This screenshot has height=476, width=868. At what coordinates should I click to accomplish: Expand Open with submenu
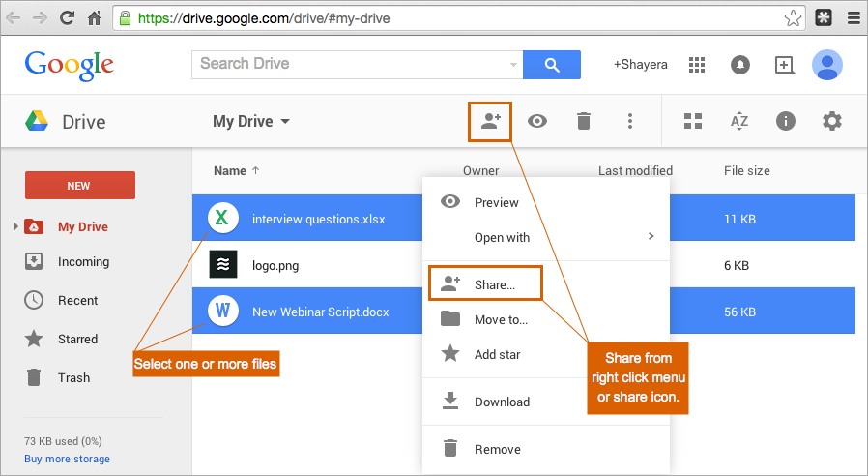point(546,237)
